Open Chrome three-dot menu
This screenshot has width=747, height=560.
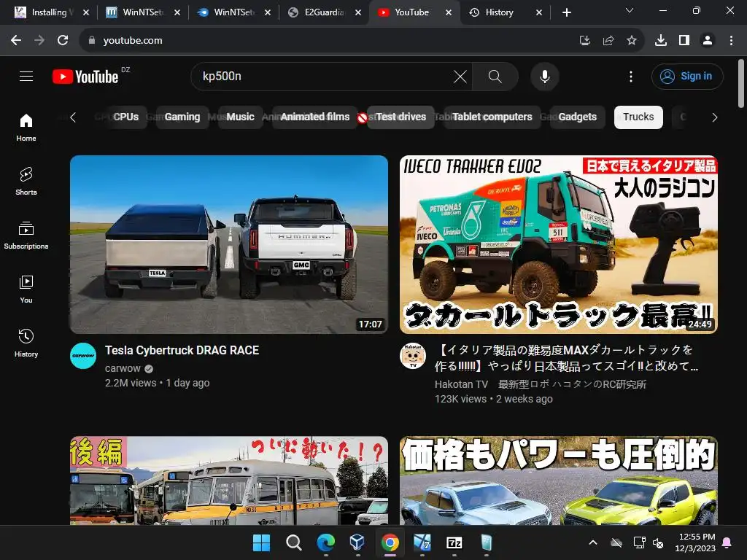coord(731,41)
